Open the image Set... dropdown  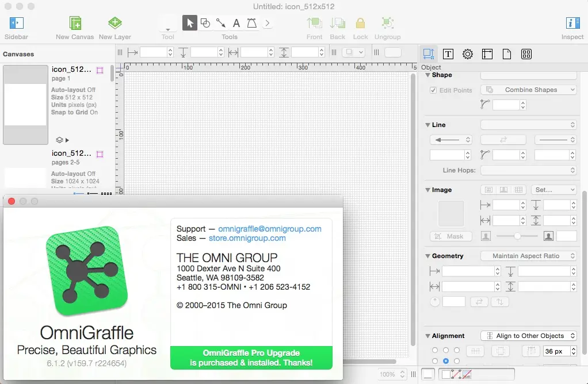point(553,190)
